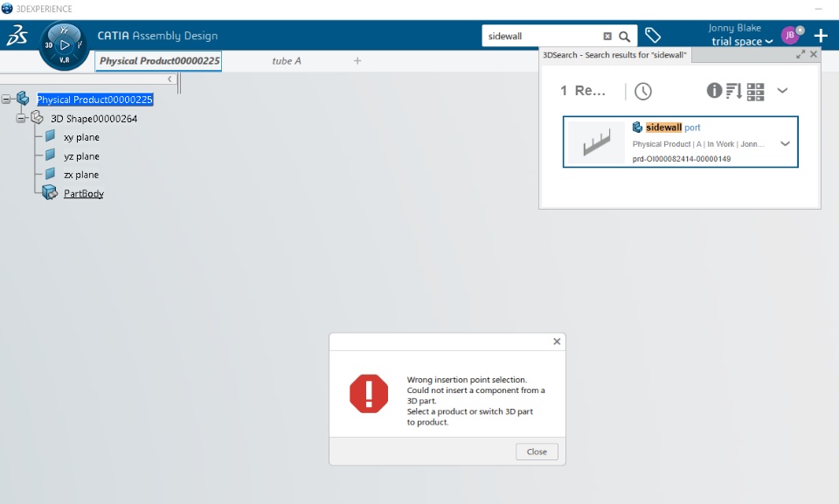Click the sidewall port thumbnail
The width and height of the screenshot is (839, 504).
click(x=596, y=143)
